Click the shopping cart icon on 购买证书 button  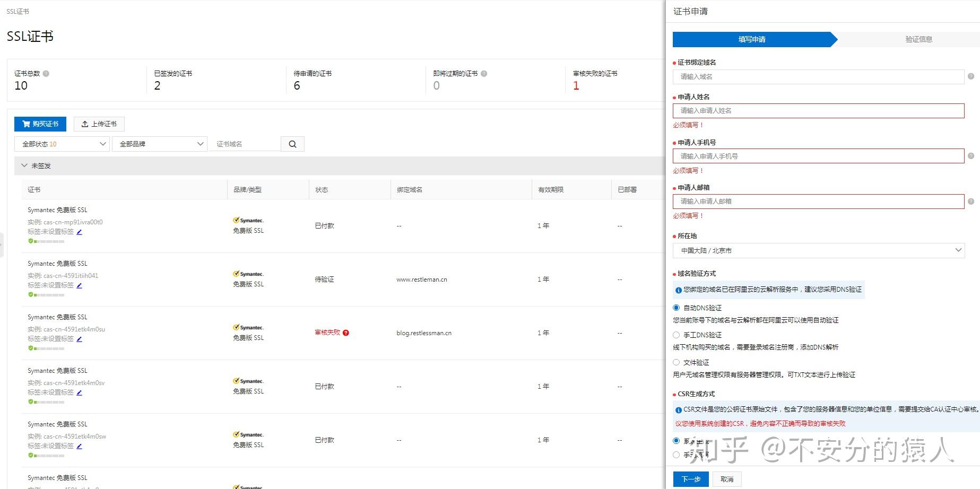(x=26, y=124)
